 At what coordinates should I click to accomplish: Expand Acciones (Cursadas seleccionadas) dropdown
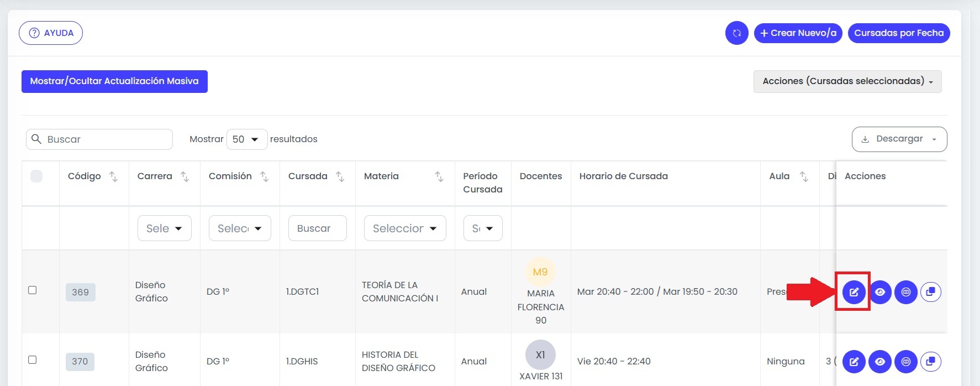pyautogui.click(x=847, y=81)
